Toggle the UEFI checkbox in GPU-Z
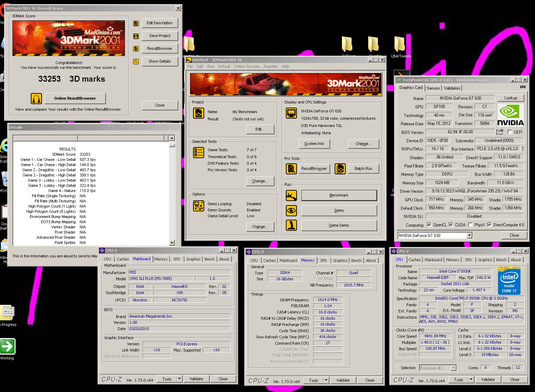The width and height of the screenshot is (535, 392). (510, 132)
